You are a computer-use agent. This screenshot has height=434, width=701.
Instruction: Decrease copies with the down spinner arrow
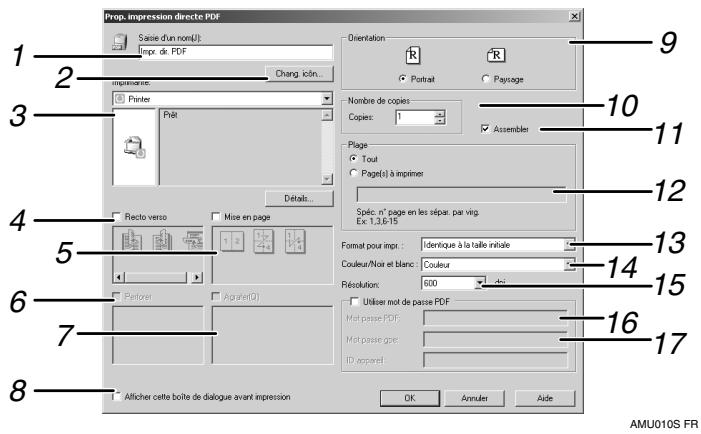(x=440, y=121)
